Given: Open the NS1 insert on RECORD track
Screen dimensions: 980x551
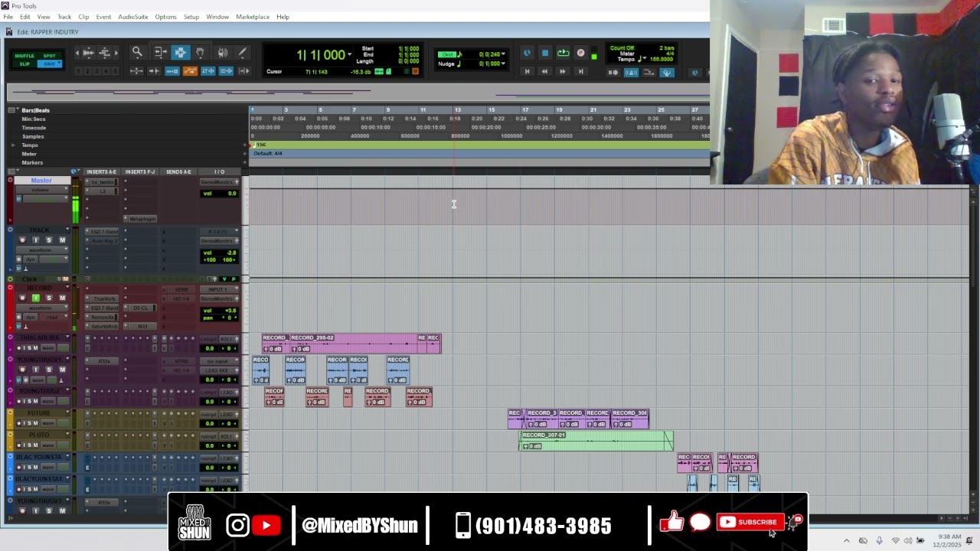Looking at the screenshot, I should 142,326.
